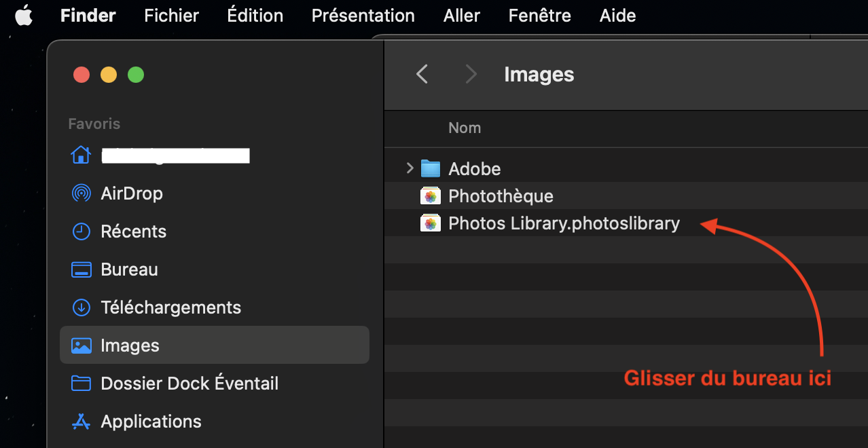The height and width of the screenshot is (448, 868).
Task: Click the home folder icon in Favoris
Action: [x=81, y=155]
